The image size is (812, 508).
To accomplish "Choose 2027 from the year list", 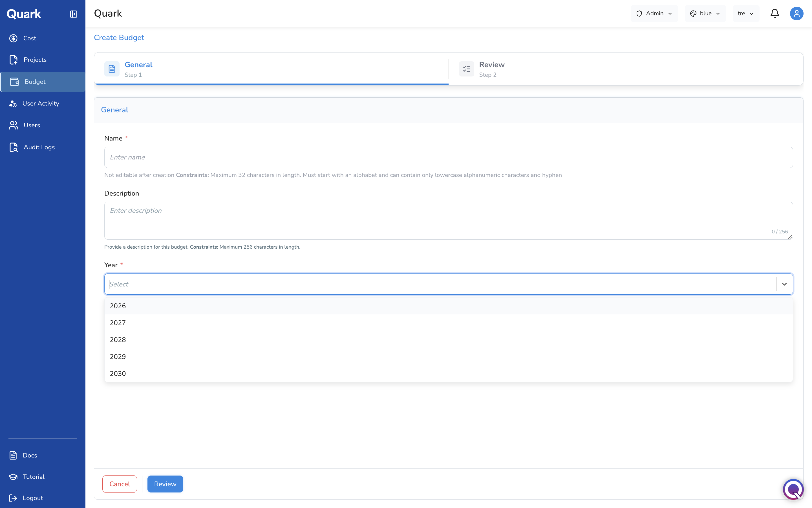I will [x=448, y=323].
